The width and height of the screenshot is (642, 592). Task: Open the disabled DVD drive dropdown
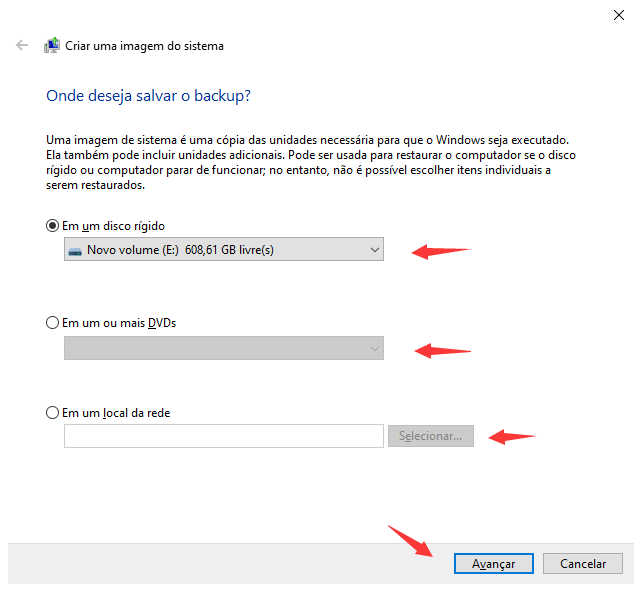[x=223, y=348]
